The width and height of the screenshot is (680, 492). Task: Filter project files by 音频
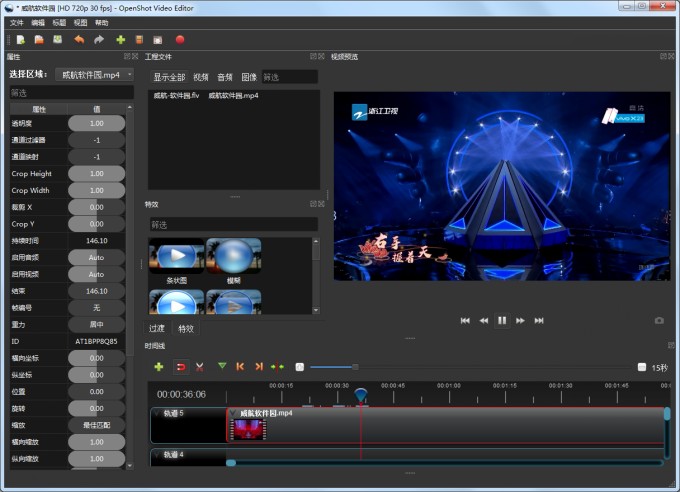(x=225, y=77)
